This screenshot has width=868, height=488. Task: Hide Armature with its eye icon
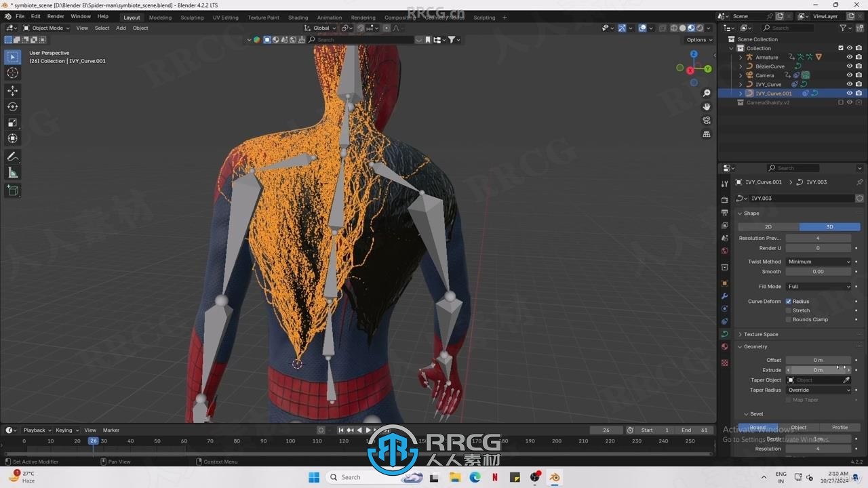tap(849, 57)
